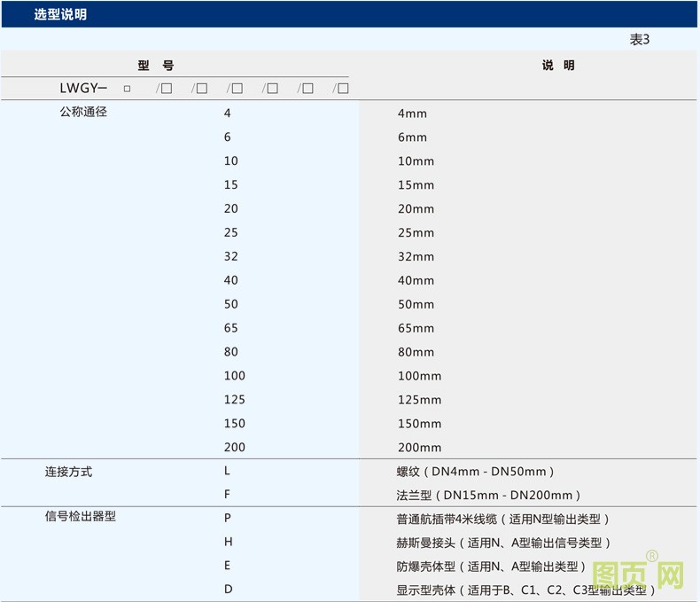Click the 表3 table label
This screenshot has height=602, width=700.
tap(639, 40)
